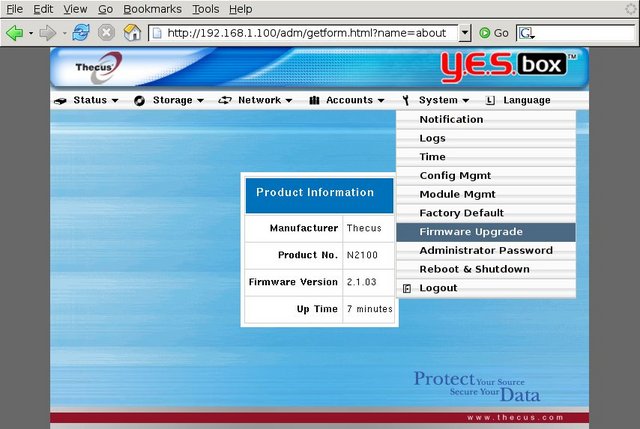The height and width of the screenshot is (429, 640).
Task: Open the Bookmarks menu
Action: [x=152, y=9]
